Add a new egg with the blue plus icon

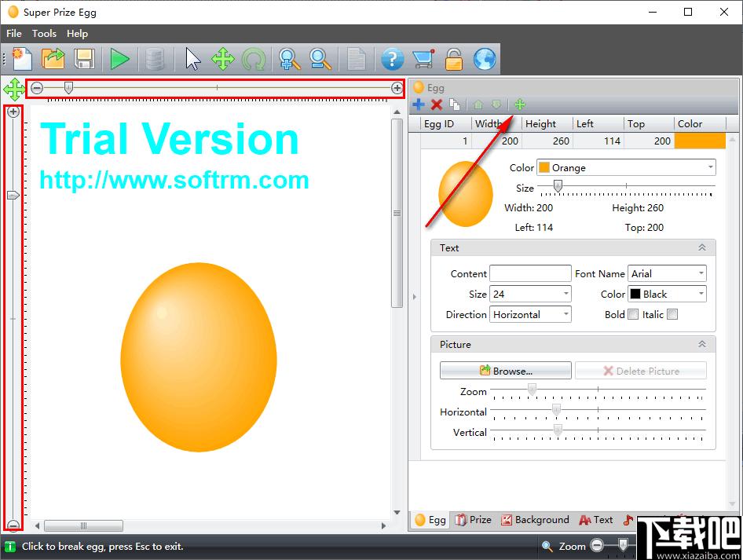419,104
